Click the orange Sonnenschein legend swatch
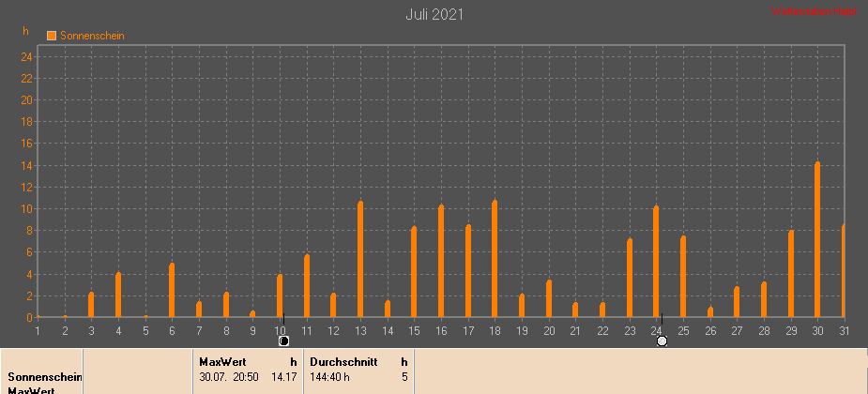 (x=52, y=36)
